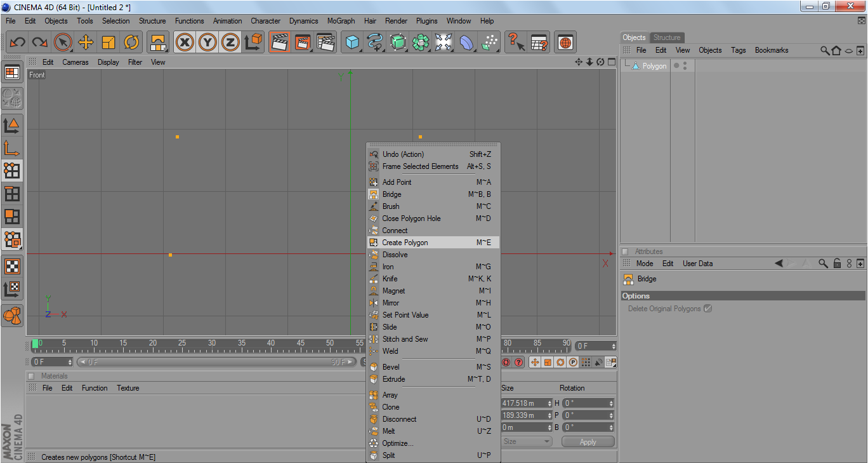Toggle the lock icon in Attributes manager
The image size is (868, 463).
(838, 264)
